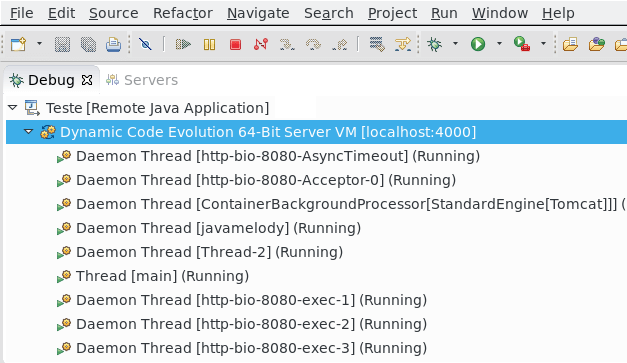Select thread http-bio-8080-exec-2

pyautogui.click(x=252, y=324)
